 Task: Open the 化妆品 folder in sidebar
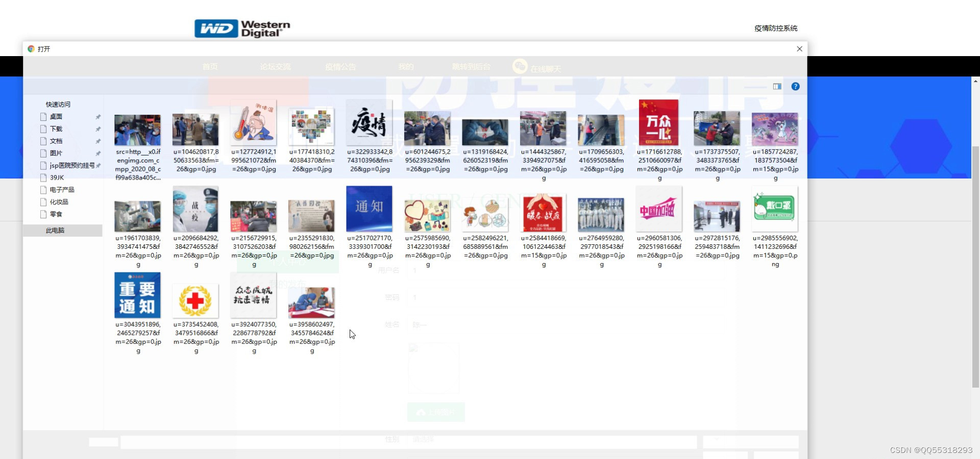click(59, 202)
